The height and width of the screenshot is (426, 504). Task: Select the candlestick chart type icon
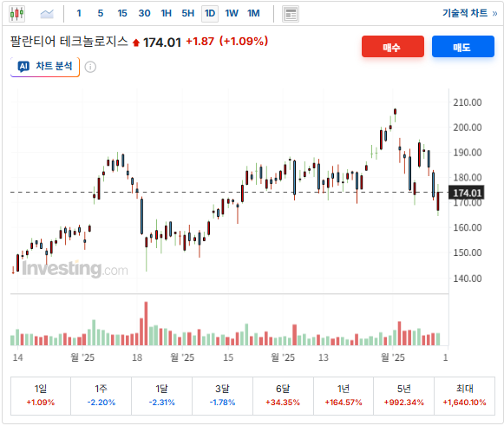(16, 14)
